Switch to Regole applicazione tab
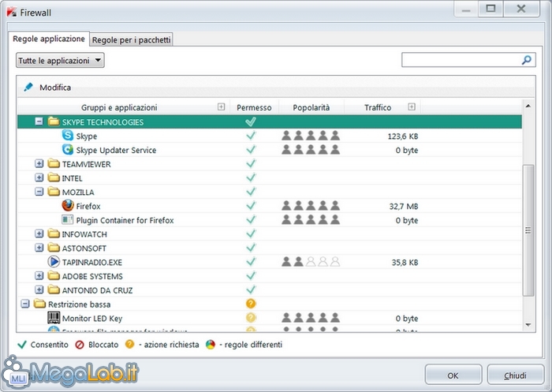The width and height of the screenshot is (552, 392). pos(49,39)
